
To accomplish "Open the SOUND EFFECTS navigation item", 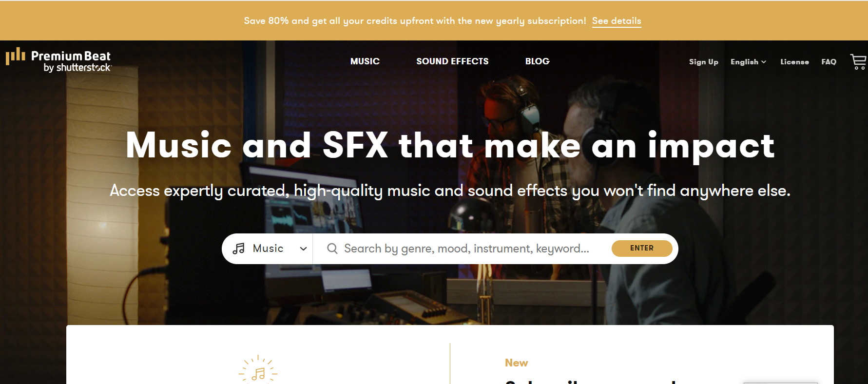I will pos(452,61).
